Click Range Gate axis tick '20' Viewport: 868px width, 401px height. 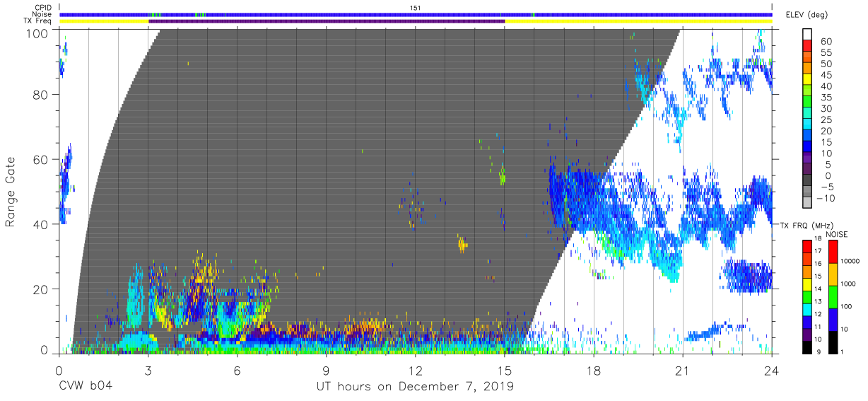coord(40,289)
